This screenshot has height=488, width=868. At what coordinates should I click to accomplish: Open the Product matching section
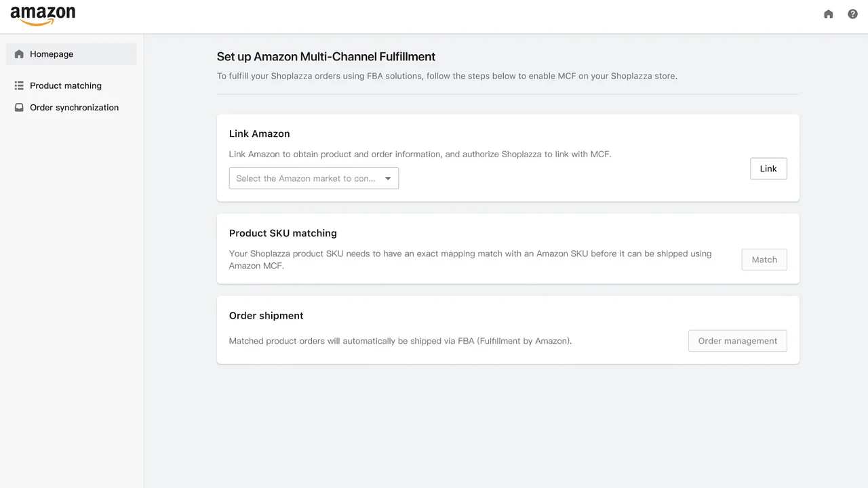(65, 85)
